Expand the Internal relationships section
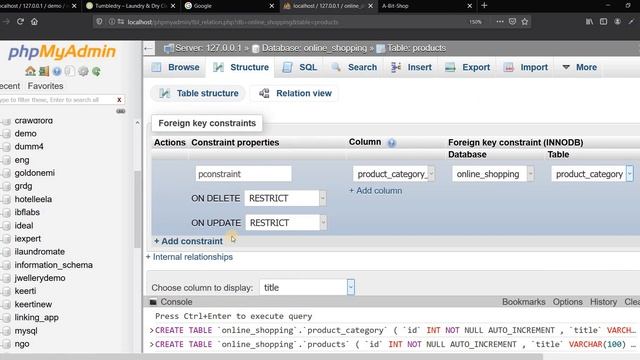The image size is (640, 360). click(x=189, y=257)
